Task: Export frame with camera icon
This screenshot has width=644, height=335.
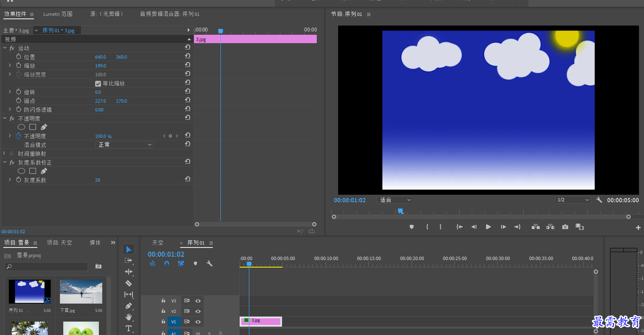Action: [x=565, y=227]
